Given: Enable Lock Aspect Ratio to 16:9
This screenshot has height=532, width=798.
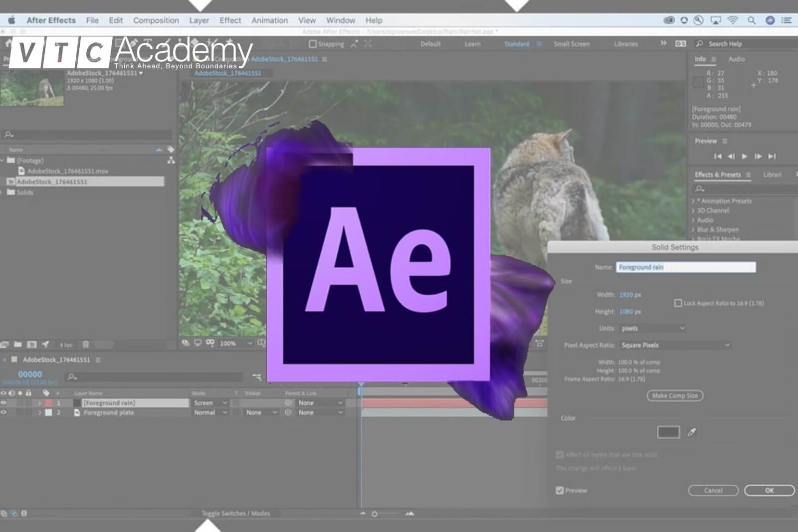Looking at the screenshot, I should click(x=678, y=303).
